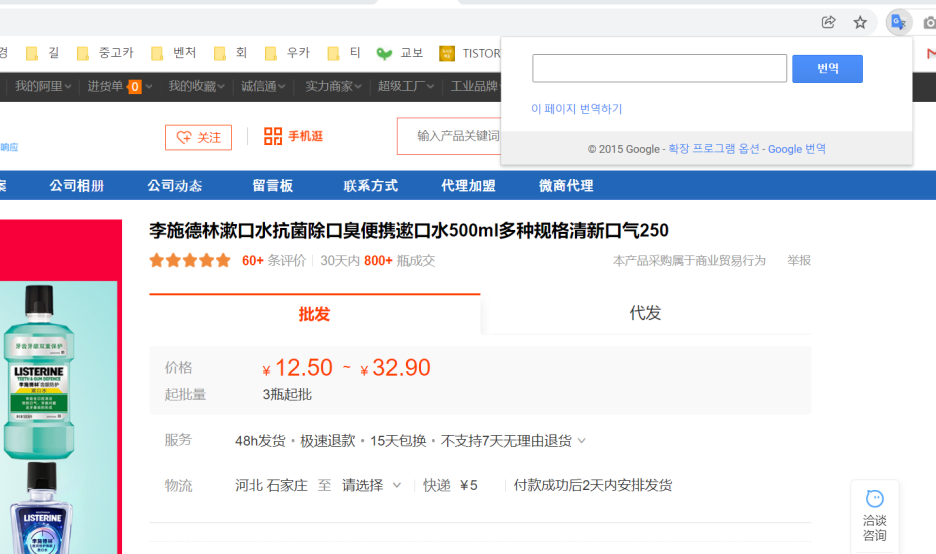This screenshot has height=554, width=936.
Task: Open the 회 bookmark folder
Action: (230, 53)
